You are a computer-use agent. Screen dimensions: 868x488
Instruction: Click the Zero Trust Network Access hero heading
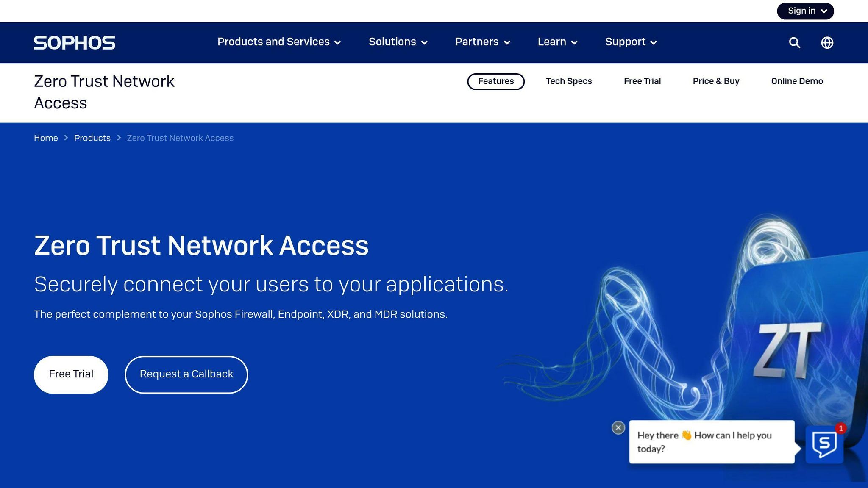pyautogui.click(x=201, y=246)
